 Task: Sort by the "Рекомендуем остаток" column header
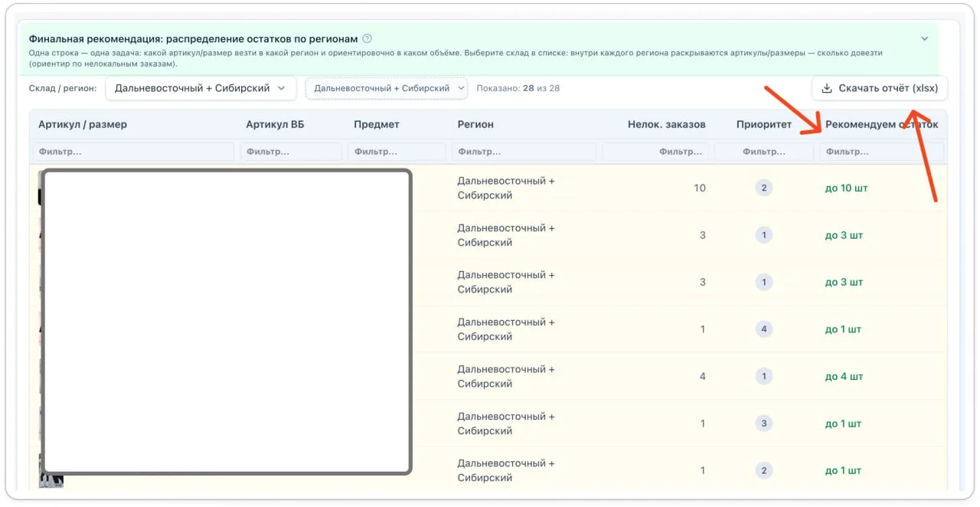click(881, 124)
